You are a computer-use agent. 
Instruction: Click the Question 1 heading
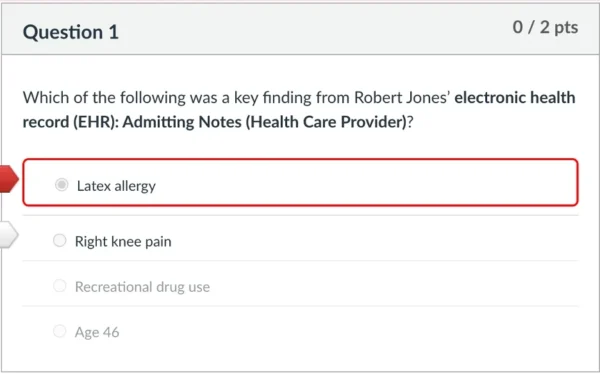71,32
